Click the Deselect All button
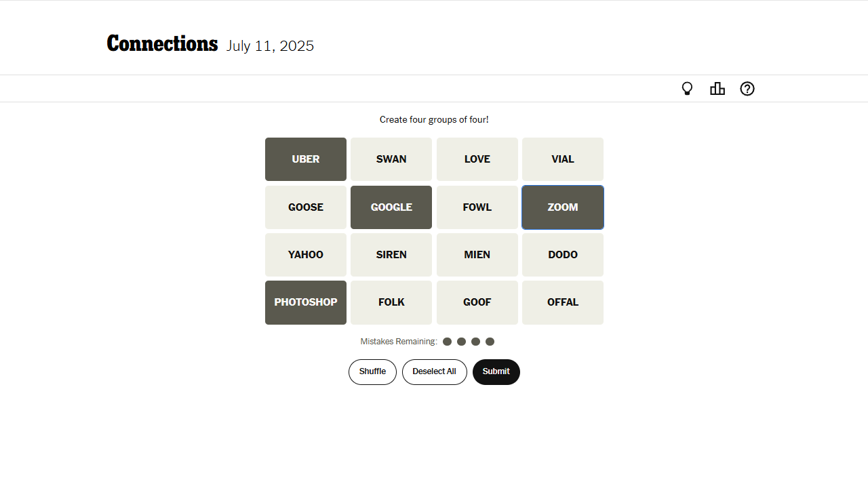Viewport: 868px width, 488px height. click(x=434, y=371)
